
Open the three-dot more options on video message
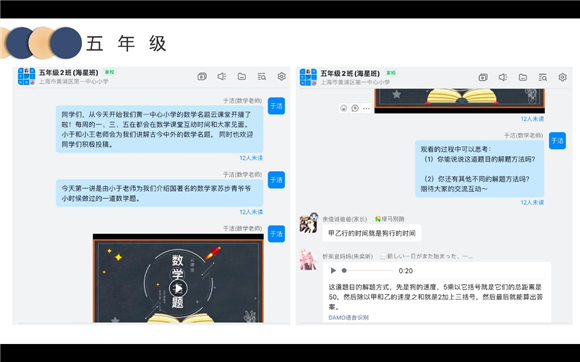tap(366, 108)
